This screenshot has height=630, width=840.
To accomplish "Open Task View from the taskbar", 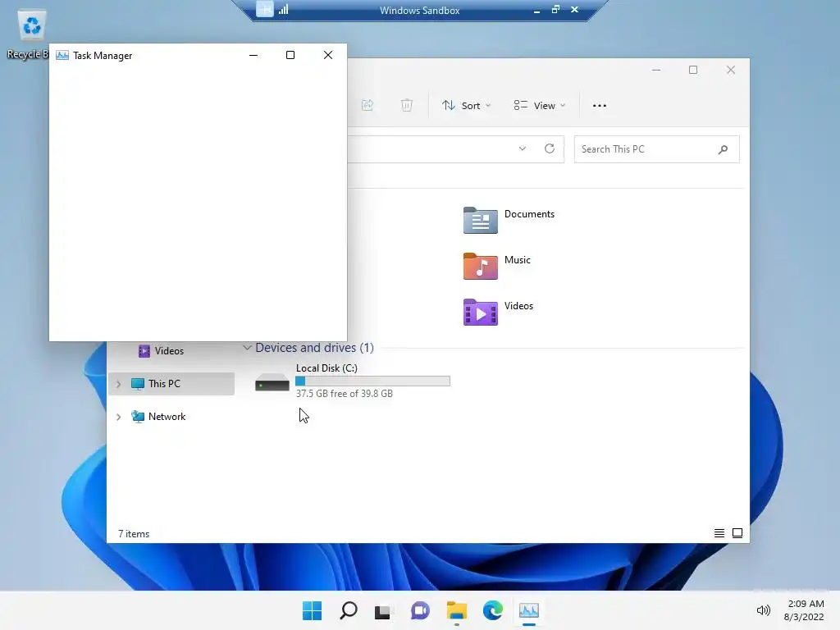I will click(384, 610).
